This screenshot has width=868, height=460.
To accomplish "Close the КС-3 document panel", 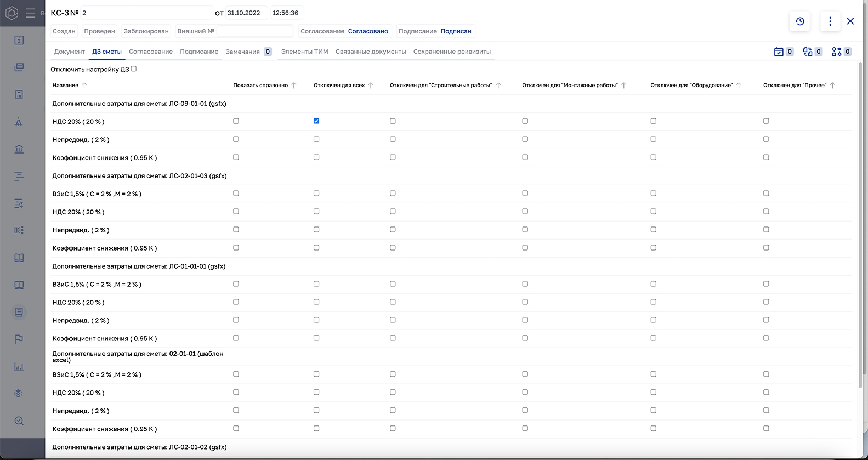I will coord(850,21).
